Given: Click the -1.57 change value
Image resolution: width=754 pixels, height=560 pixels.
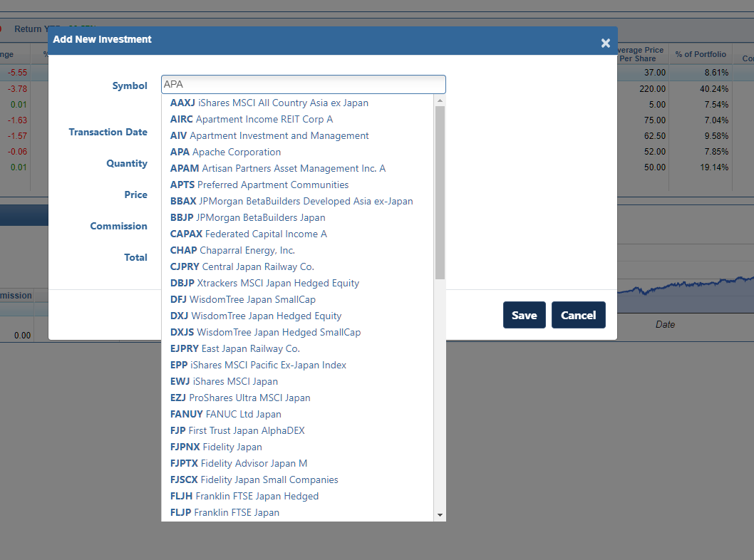Looking at the screenshot, I should (x=17, y=136).
